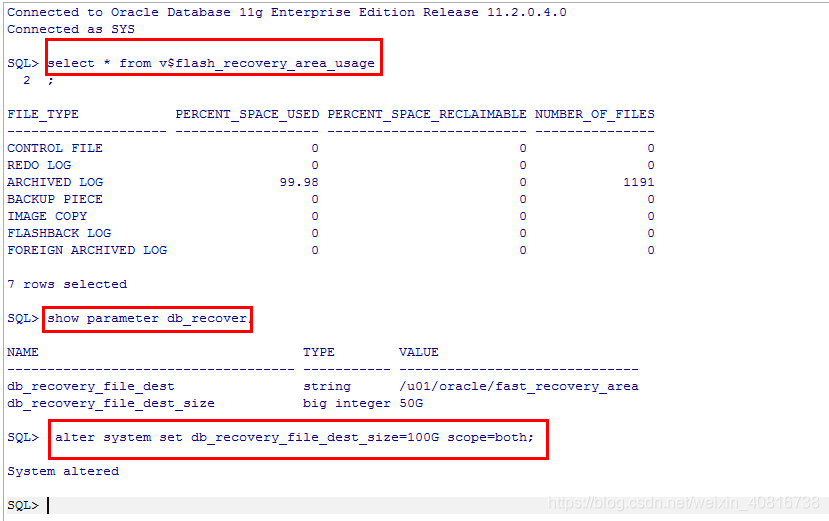The width and height of the screenshot is (829, 521).
Task: Click the '50G' parameter value
Action: (x=411, y=403)
